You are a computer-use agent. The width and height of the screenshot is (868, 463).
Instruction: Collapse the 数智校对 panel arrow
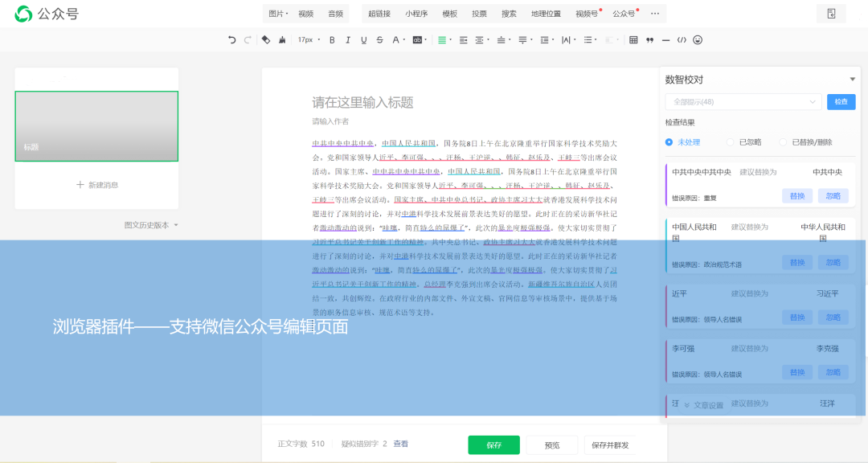(x=853, y=80)
